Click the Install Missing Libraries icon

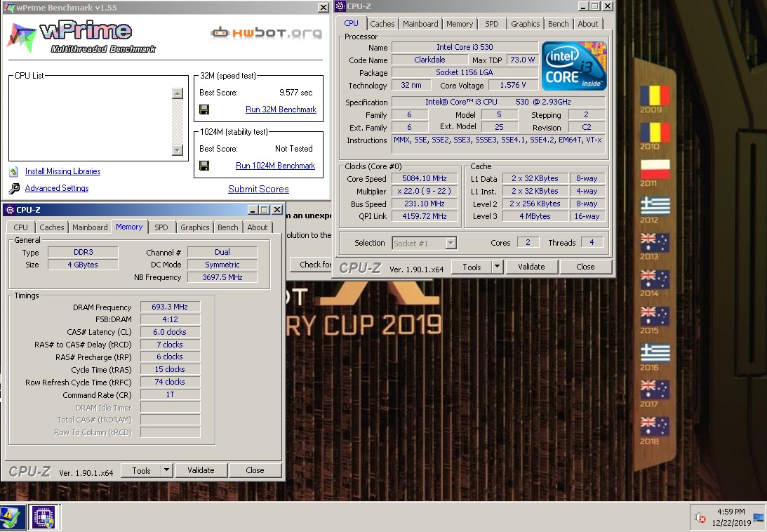click(x=14, y=172)
